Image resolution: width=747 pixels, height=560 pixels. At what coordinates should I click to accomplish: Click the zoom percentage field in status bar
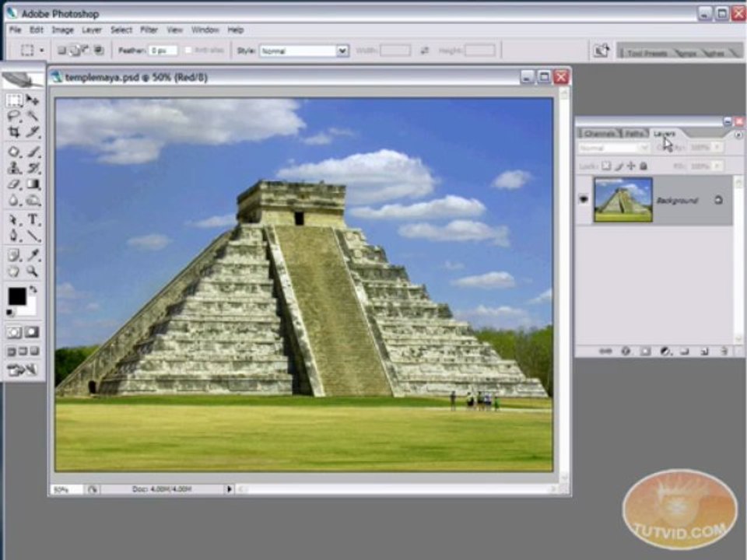pos(66,489)
